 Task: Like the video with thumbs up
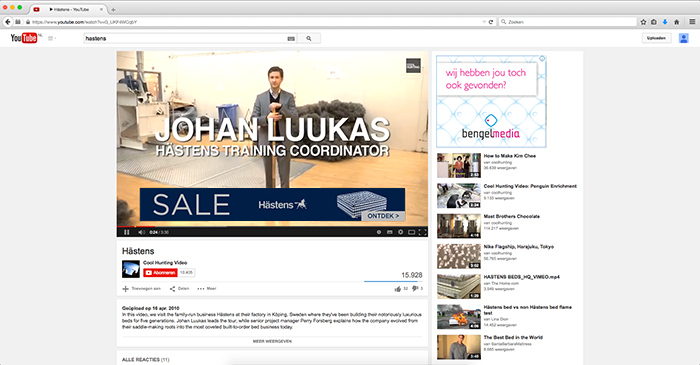pos(398,289)
